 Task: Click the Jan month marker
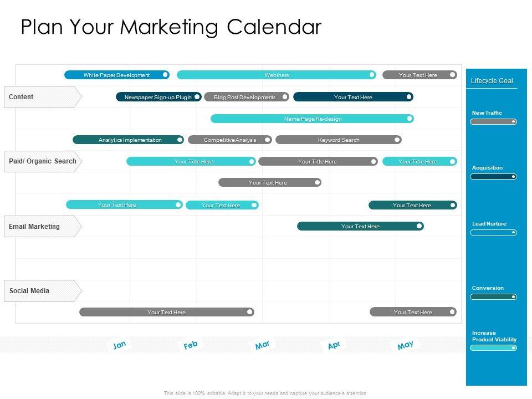point(120,345)
